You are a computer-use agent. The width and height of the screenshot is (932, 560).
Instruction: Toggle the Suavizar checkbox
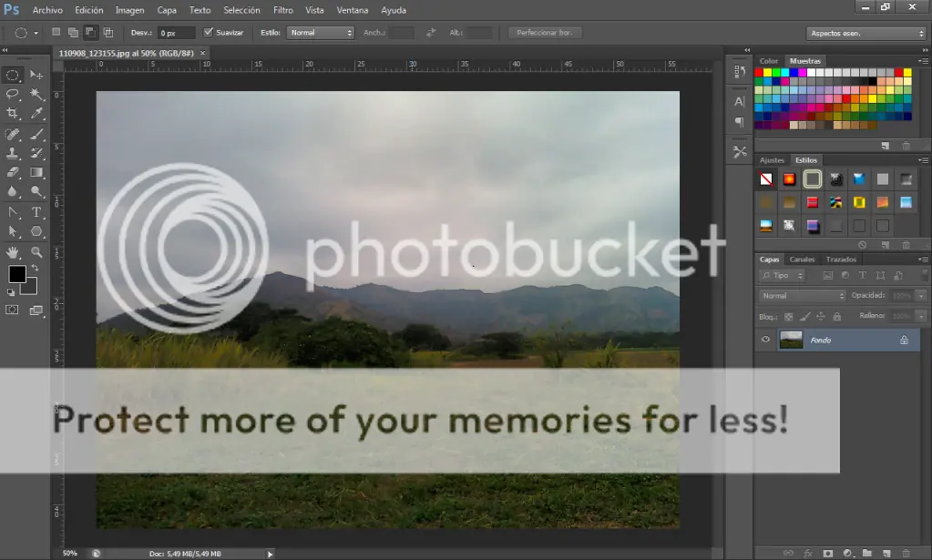208,32
